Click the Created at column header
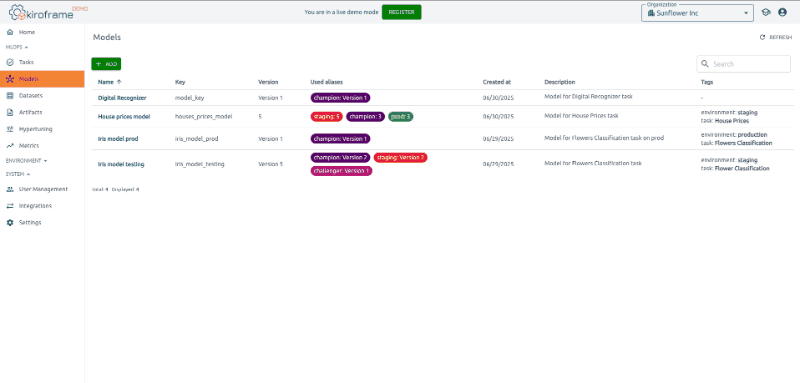 pyautogui.click(x=497, y=82)
